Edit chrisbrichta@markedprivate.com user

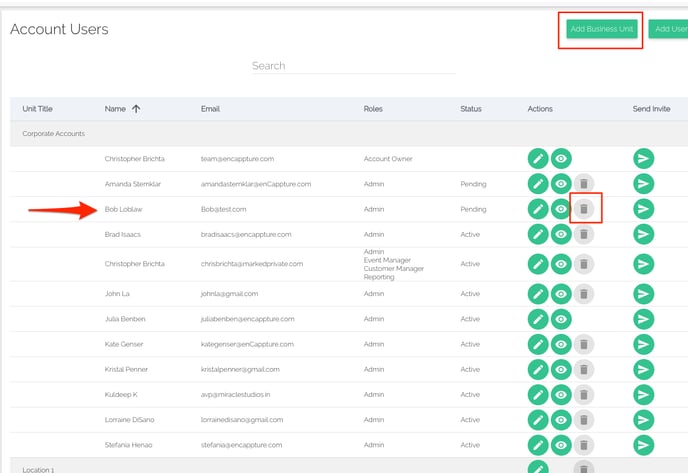pos(538,264)
